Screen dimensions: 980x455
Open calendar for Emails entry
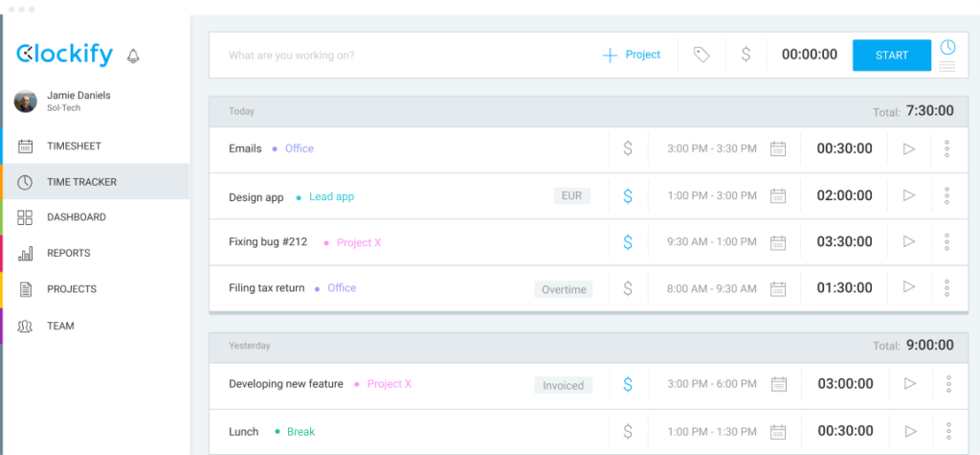click(x=778, y=148)
